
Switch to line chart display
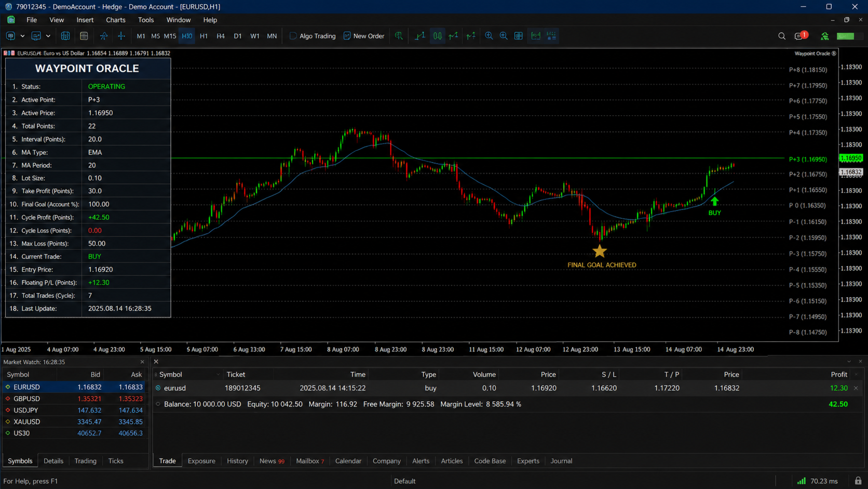pyautogui.click(x=454, y=36)
